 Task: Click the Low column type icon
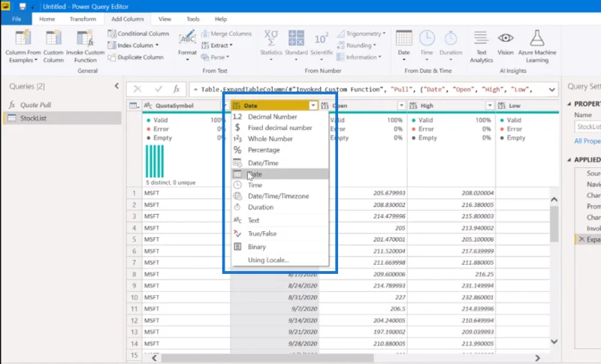501,106
